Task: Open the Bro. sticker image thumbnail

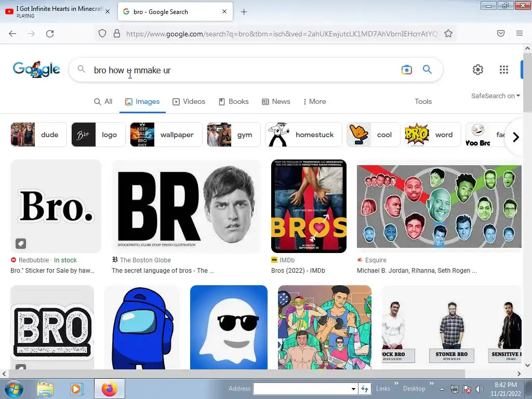Action: 56,206
